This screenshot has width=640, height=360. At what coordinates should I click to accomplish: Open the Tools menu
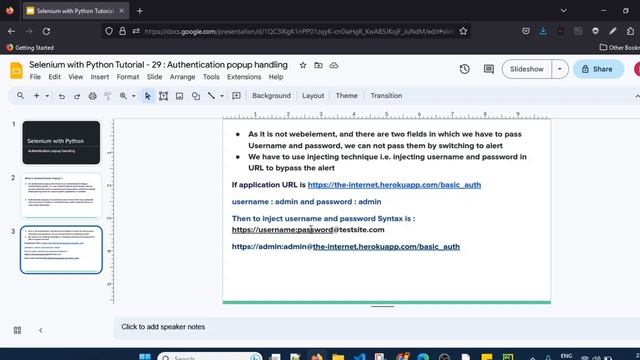pyautogui.click(x=211, y=77)
